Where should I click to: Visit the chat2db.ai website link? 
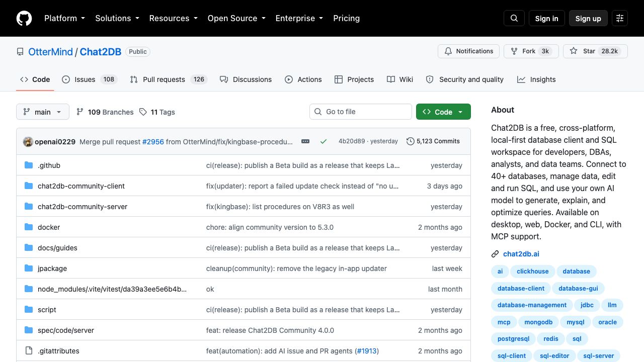[x=521, y=254]
